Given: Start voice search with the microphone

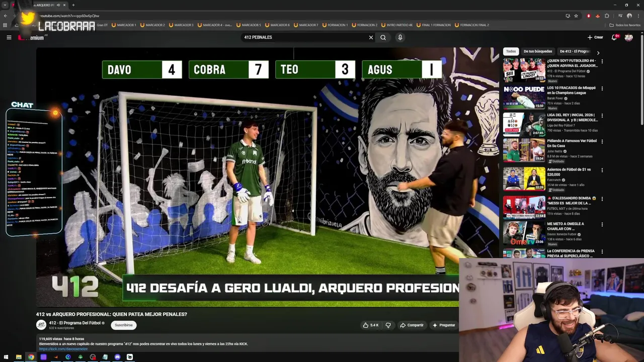Looking at the screenshot, I should [x=400, y=37].
